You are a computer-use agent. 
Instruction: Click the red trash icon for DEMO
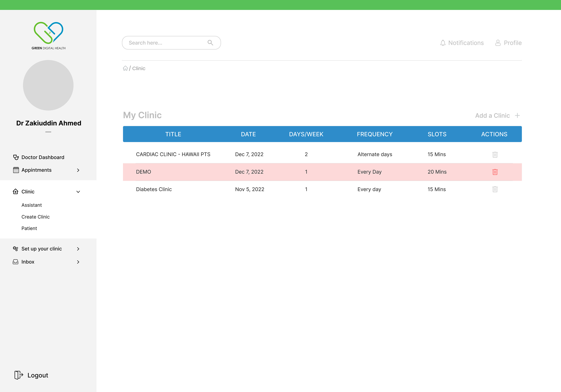pyautogui.click(x=495, y=172)
